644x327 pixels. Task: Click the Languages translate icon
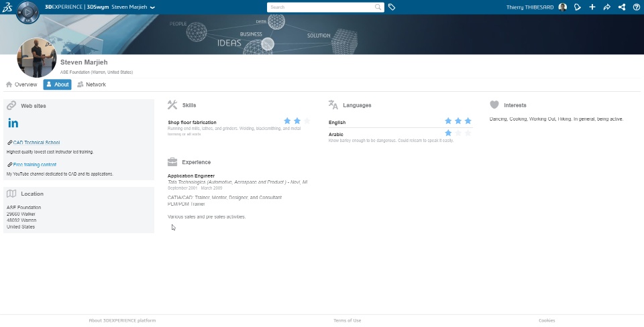(333, 105)
